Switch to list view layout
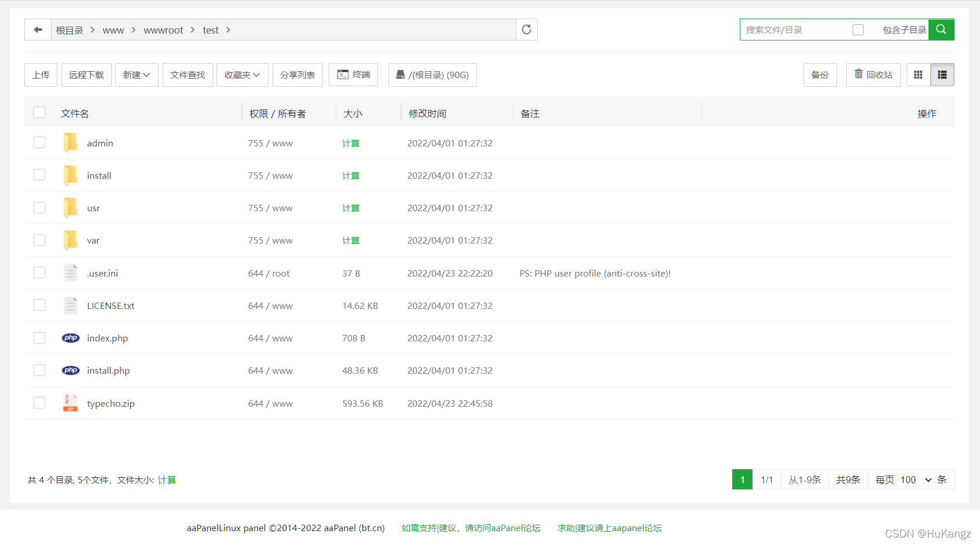The height and width of the screenshot is (545, 980). click(x=942, y=75)
